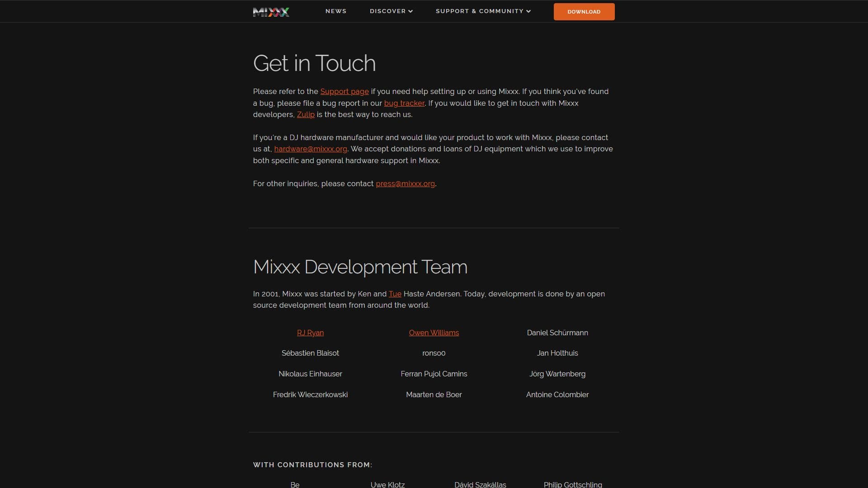868x488 pixels.
Task: Open the Support page link
Action: point(344,92)
